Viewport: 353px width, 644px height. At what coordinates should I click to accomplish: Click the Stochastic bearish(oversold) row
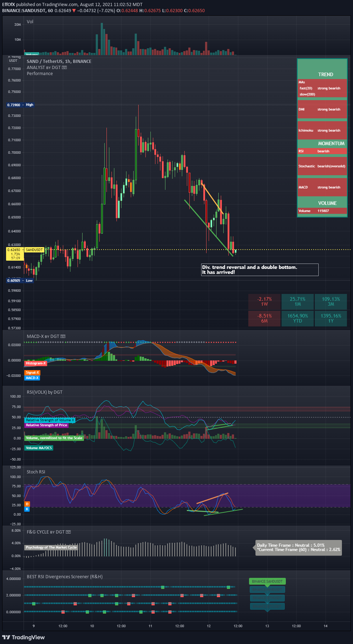[x=322, y=166]
